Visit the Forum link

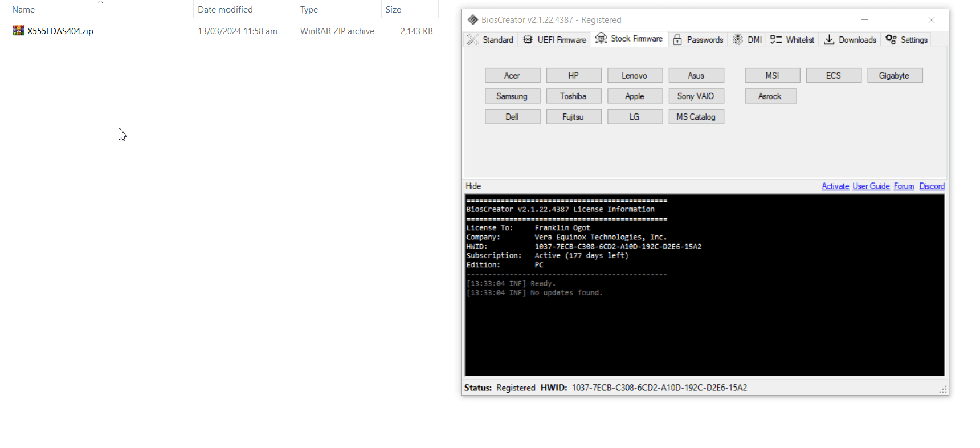click(904, 186)
